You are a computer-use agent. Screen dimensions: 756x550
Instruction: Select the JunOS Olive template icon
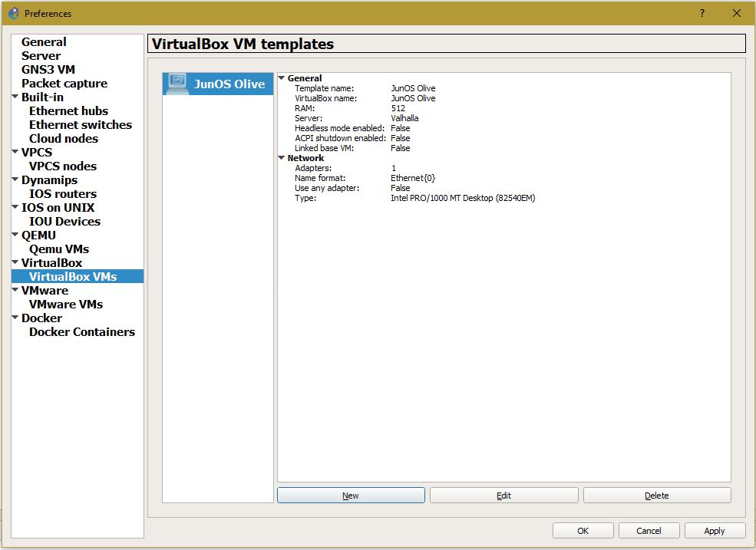[x=176, y=84]
